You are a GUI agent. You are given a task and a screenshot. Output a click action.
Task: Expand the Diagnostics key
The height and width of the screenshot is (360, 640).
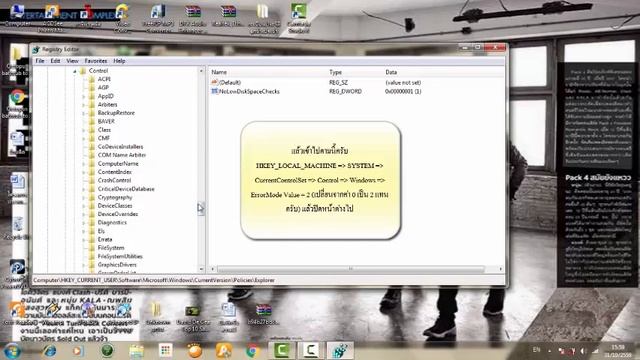pyautogui.click(x=84, y=223)
